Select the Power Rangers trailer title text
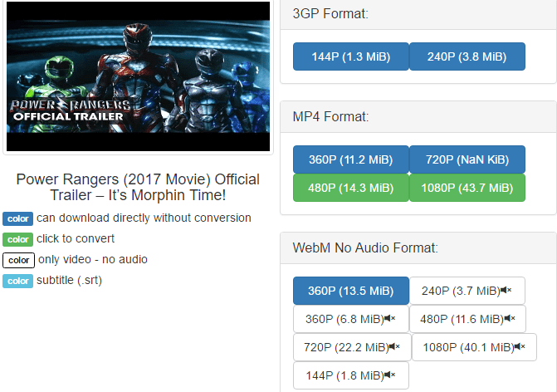The width and height of the screenshot is (557, 392). tap(138, 188)
